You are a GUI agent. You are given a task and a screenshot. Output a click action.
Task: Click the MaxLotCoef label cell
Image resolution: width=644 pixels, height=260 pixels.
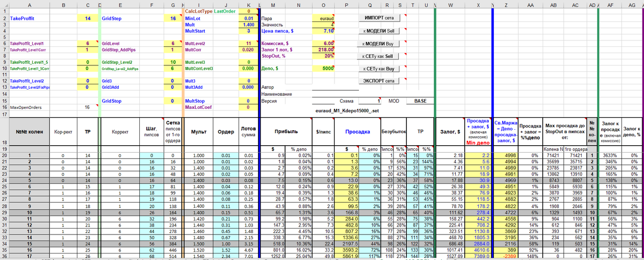click(198, 107)
